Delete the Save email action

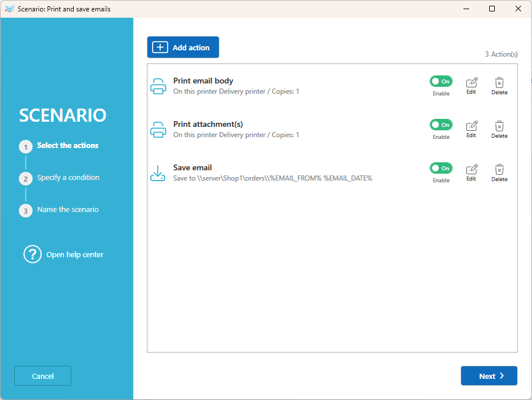click(499, 173)
